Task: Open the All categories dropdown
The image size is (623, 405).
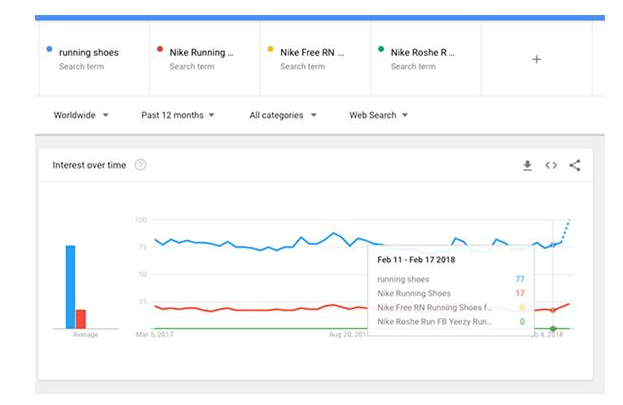Action: coord(283,115)
